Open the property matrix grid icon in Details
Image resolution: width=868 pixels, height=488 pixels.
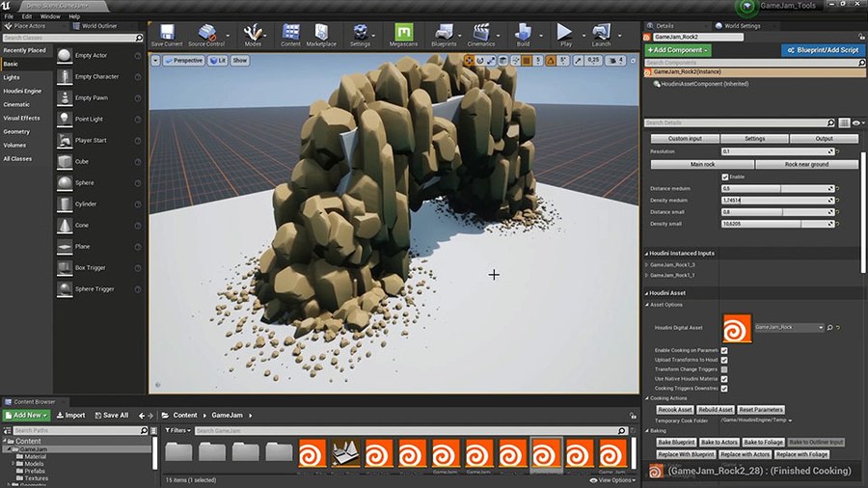844,122
